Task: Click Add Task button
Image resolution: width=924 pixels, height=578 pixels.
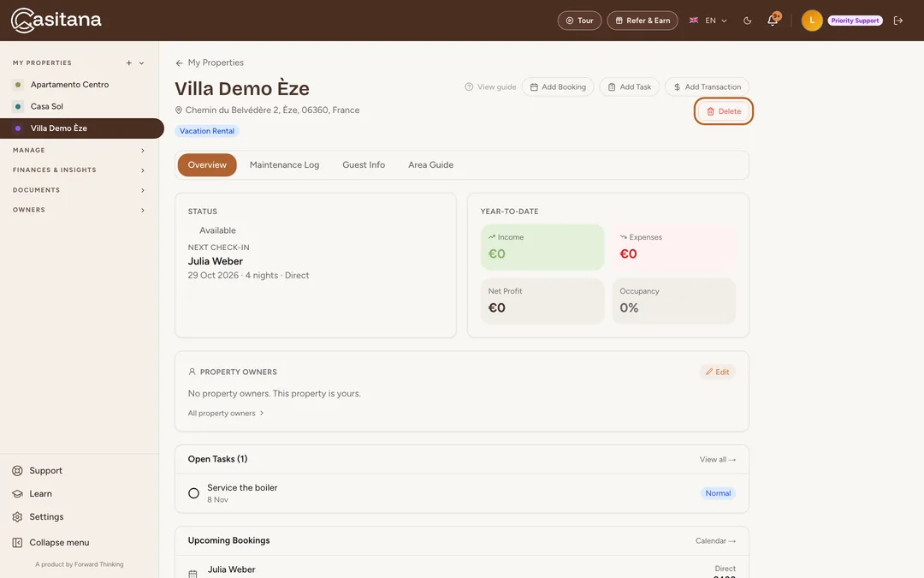Action: pos(630,86)
